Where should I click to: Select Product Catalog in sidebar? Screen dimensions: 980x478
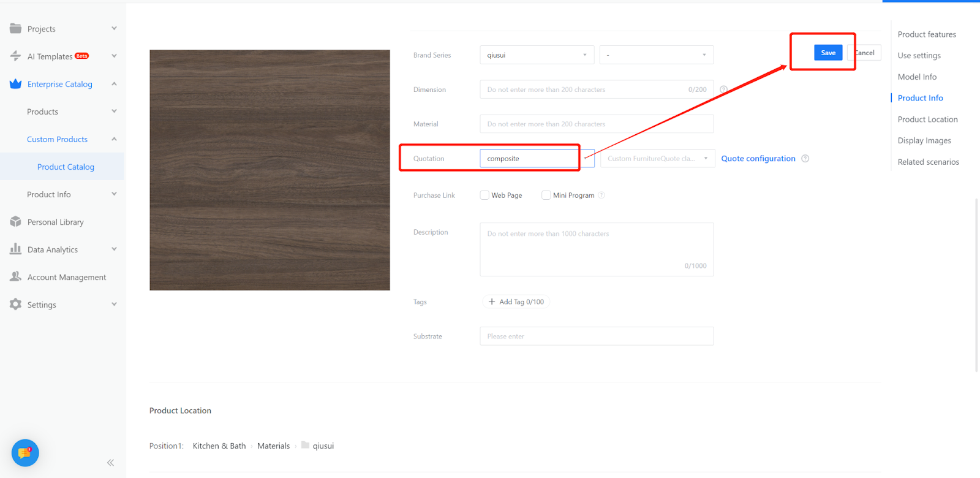(66, 167)
